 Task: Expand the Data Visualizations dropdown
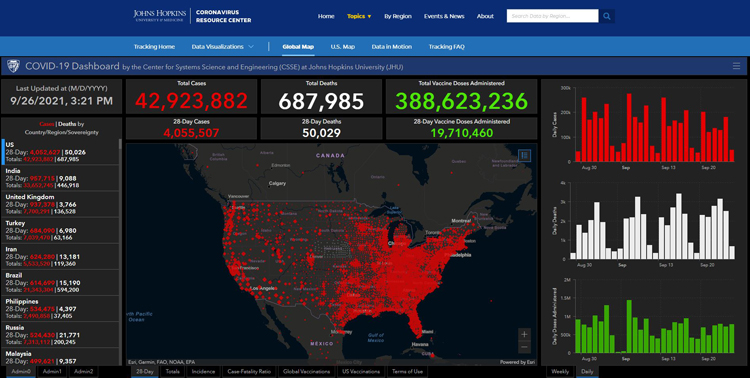pos(222,47)
